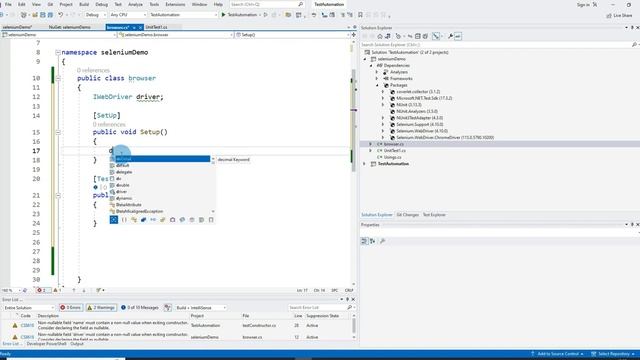Open the TestAutomation startup project dropdown
640x360 pixels.
(x=183, y=15)
